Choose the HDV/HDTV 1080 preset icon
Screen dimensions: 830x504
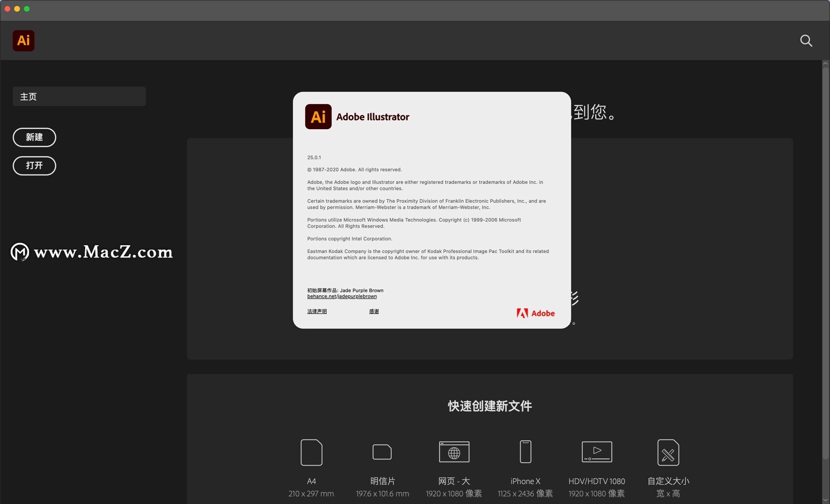coord(597,452)
